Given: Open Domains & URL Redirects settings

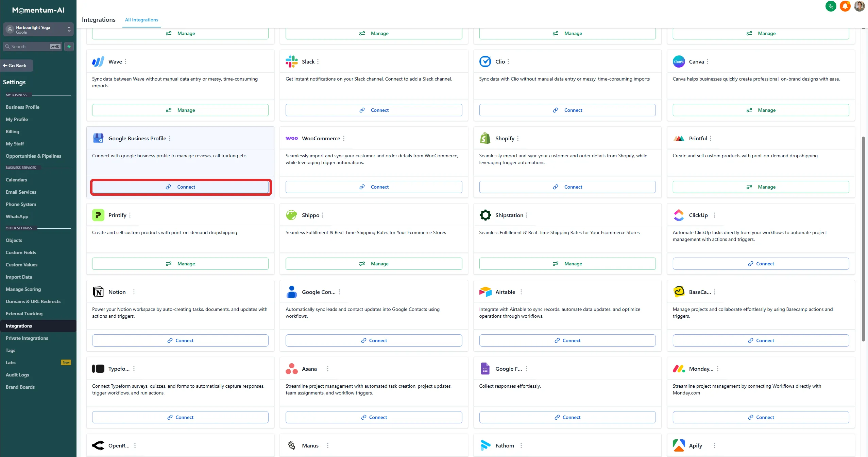Looking at the screenshot, I should [33, 301].
